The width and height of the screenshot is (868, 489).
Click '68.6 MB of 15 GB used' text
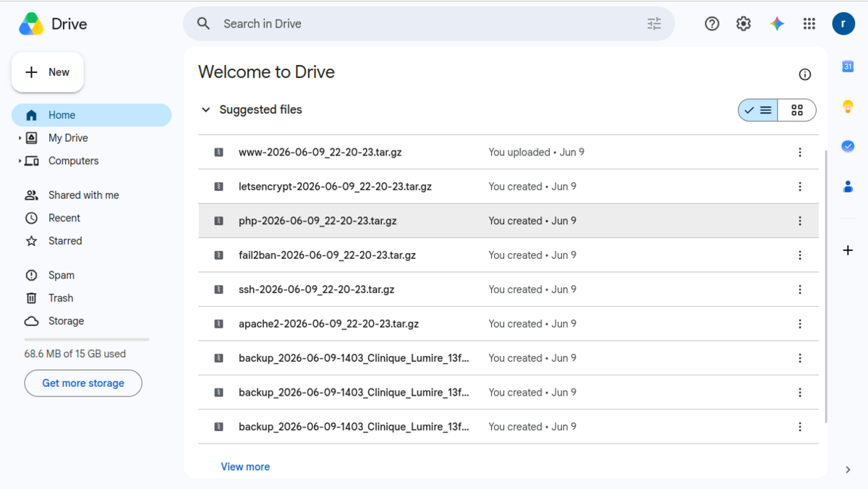[x=75, y=354]
